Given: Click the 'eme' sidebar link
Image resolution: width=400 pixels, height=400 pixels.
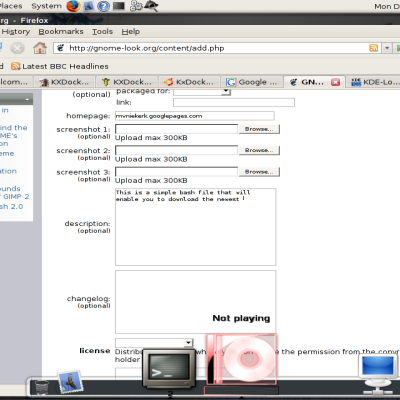Looking at the screenshot, I should [7, 153].
